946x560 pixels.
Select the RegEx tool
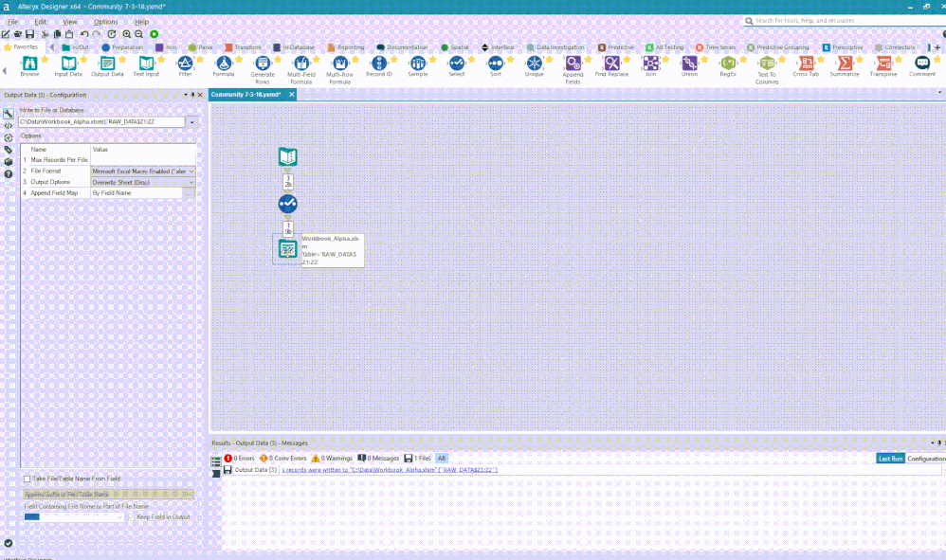[728, 66]
